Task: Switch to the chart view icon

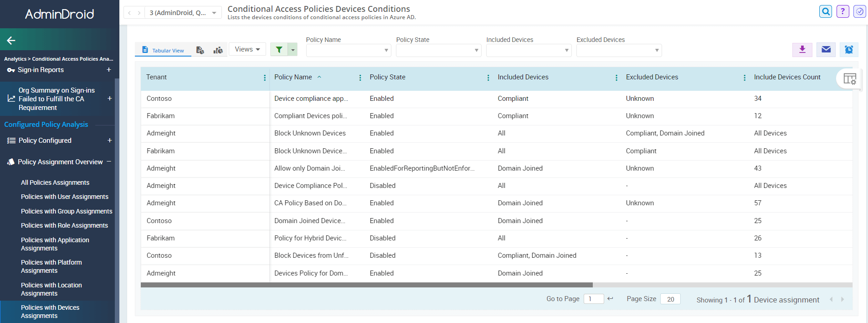Action: point(218,50)
